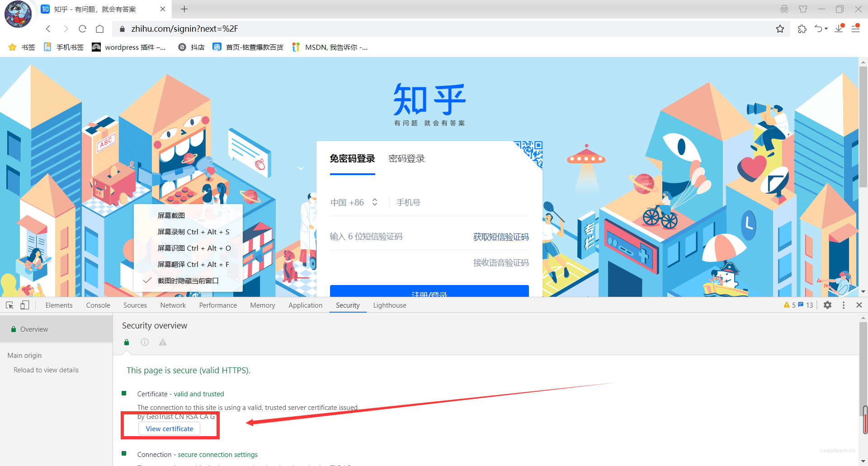The height and width of the screenshot is (466, 868).
Task: Click the warning triangle security icon
Action: (x=163, y=342)
